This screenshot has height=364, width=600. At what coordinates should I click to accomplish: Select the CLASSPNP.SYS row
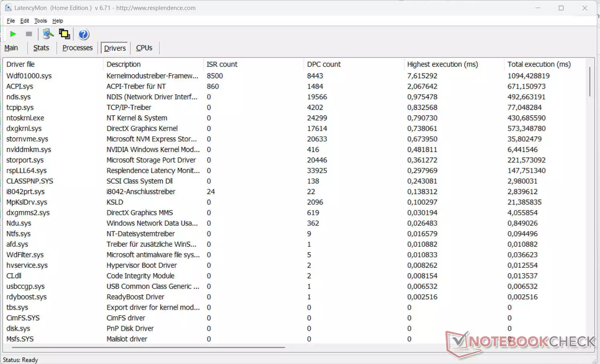coord(295,181)
